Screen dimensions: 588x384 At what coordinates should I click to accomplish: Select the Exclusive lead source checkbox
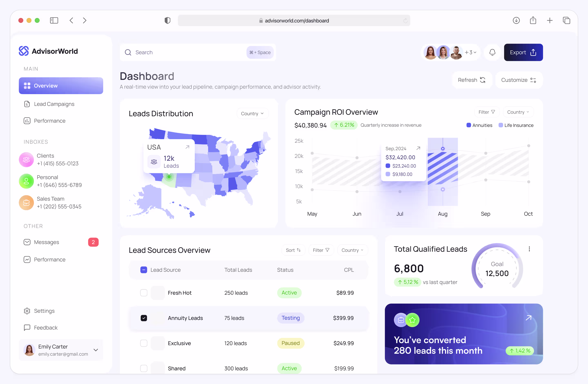pyautogui.click(x=144, y=343)
